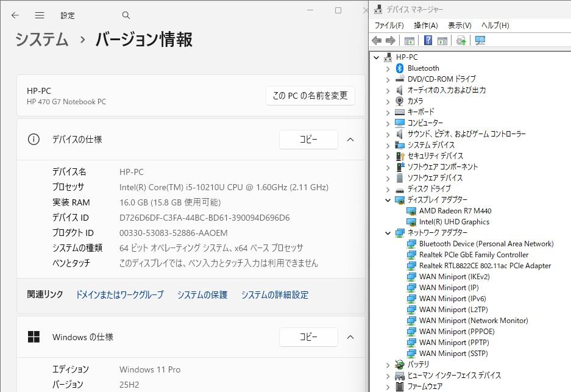This screenshot has width=571, height=392.
Task: Click Back arrow in Device Manager toolbar
Action: [377, 40]
